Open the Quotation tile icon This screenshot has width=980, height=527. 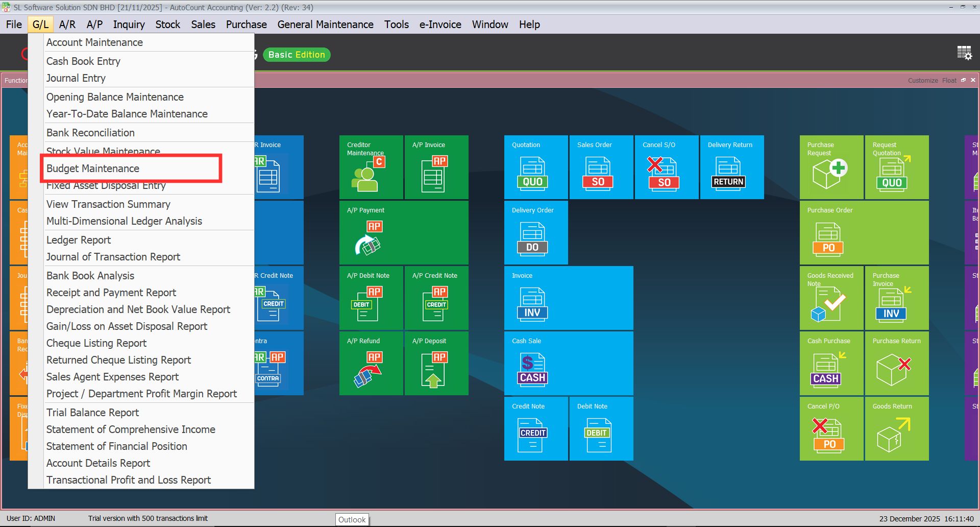pyautogui.click(x=532, y=174)
